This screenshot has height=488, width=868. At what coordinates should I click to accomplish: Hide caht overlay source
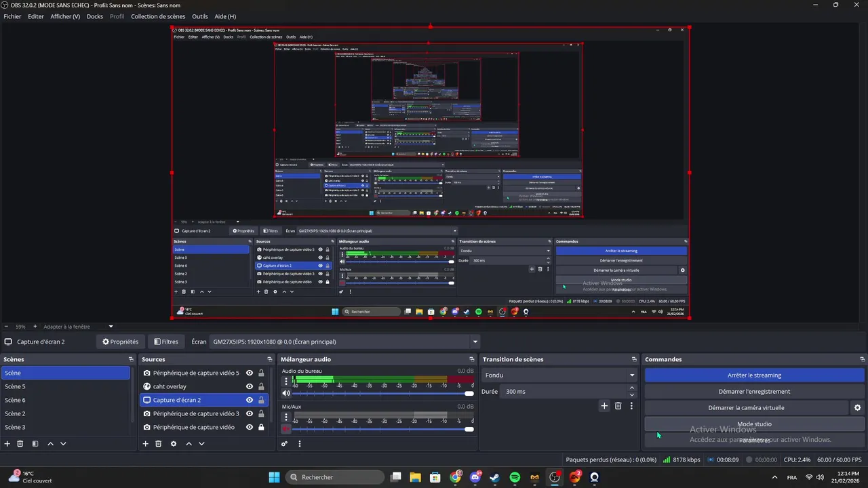(250, 386)
